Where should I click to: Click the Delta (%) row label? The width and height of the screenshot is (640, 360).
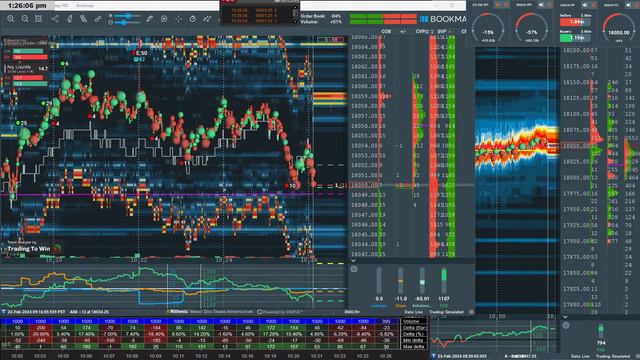tap(413, 334)
